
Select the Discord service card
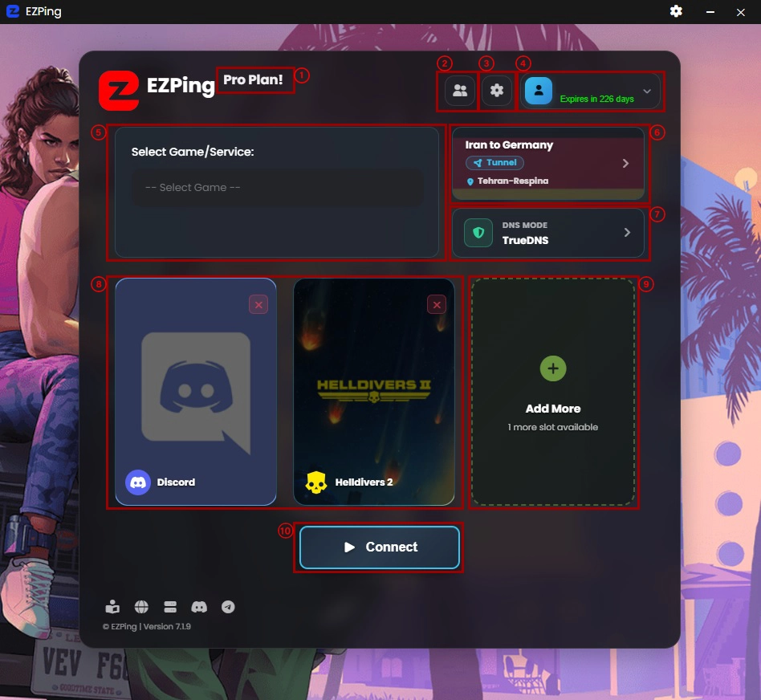[x=196, y=392]
